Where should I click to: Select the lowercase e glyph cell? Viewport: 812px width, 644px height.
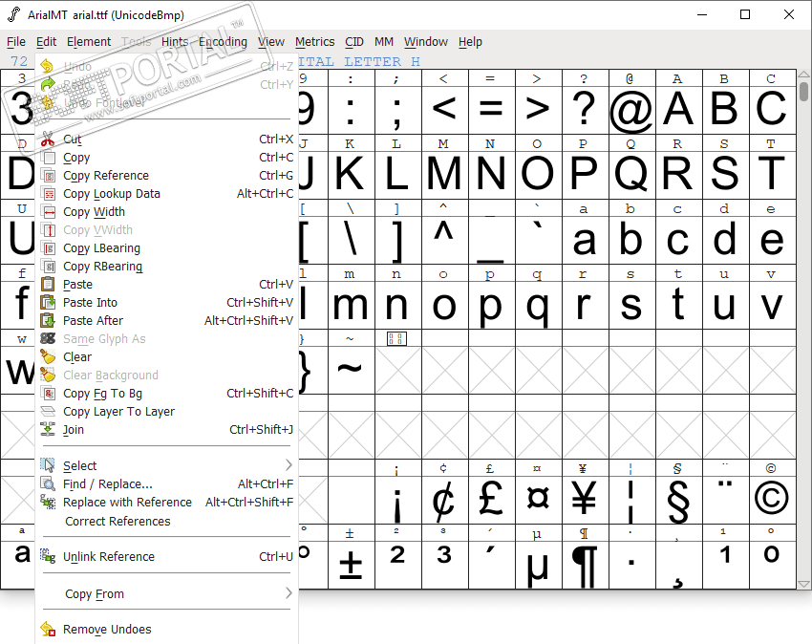[x=772, y=241]
